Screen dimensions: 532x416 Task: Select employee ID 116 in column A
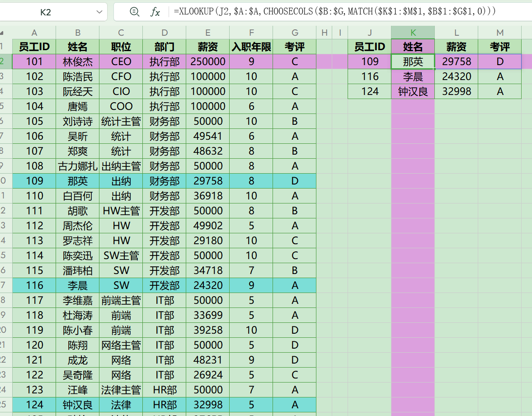pyautogui.click(x=34, y=285)
